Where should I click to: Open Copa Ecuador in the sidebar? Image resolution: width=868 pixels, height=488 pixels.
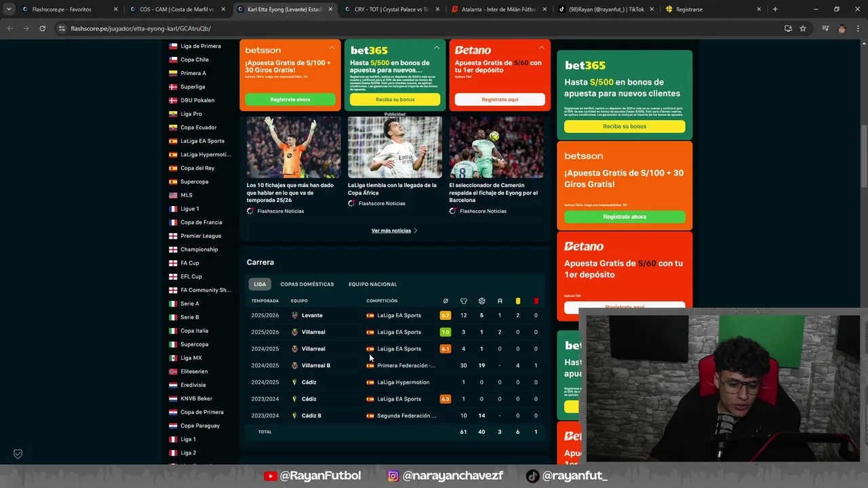[199, 127]
